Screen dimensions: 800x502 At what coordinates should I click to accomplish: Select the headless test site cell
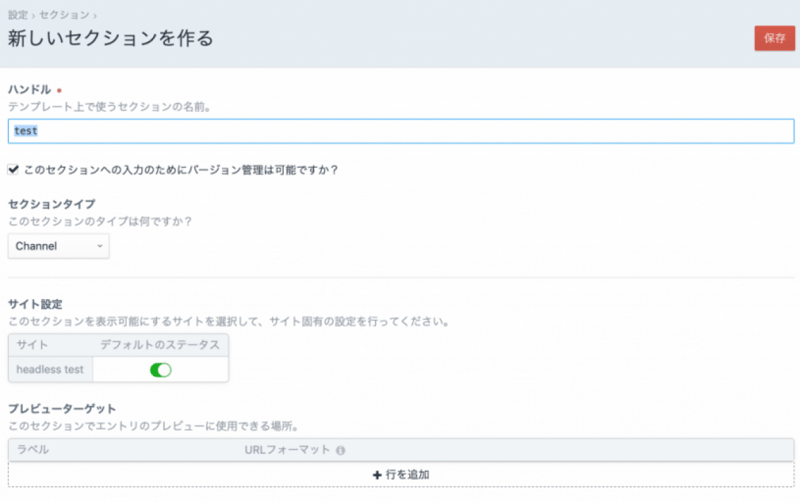coord(50,370)
